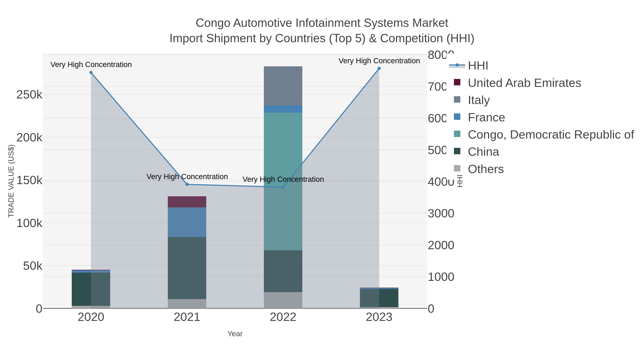Click the HHI data point for 2023
Image resolution: width=644 pixels, height=362 pixels.
coord(379,68)
